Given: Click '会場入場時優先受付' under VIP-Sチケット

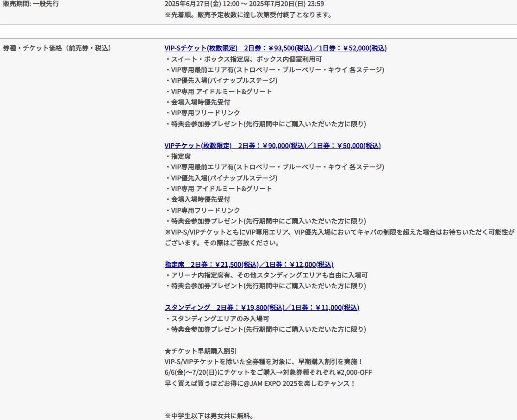Looking at the screenshot, I should pos(198,102).
